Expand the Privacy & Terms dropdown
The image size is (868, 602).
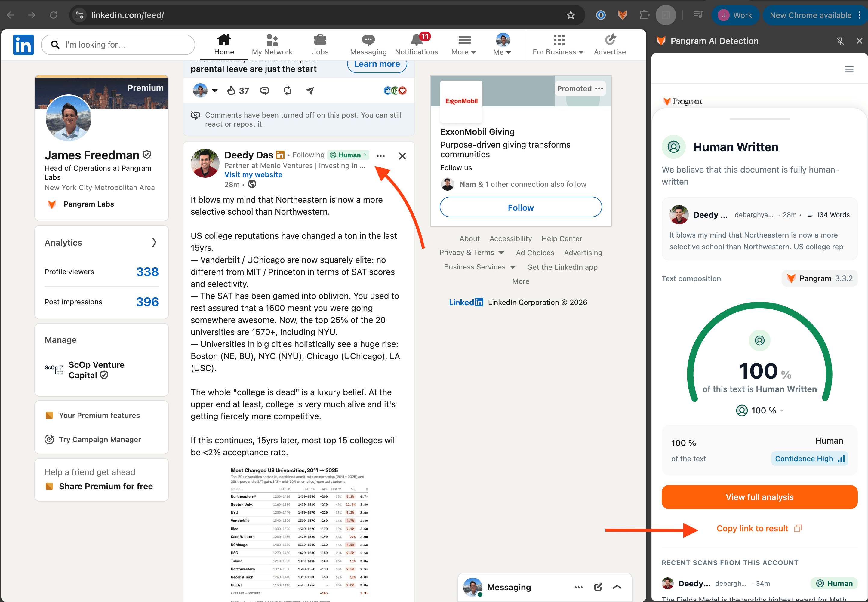(x=472, y=253)
